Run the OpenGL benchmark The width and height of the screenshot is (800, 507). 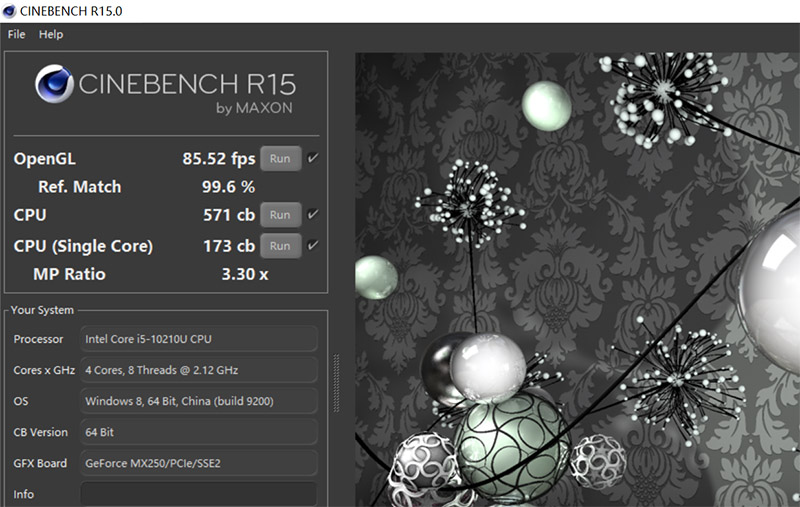(280, 159)
